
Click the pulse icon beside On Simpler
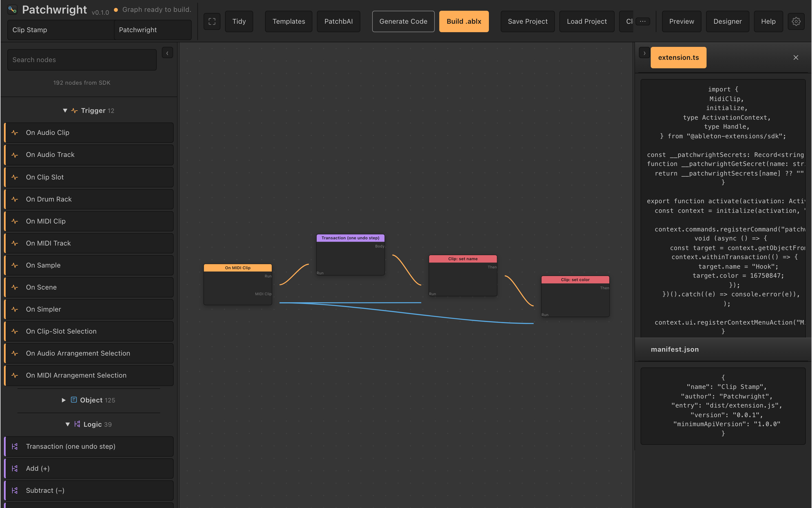[15, 309]
